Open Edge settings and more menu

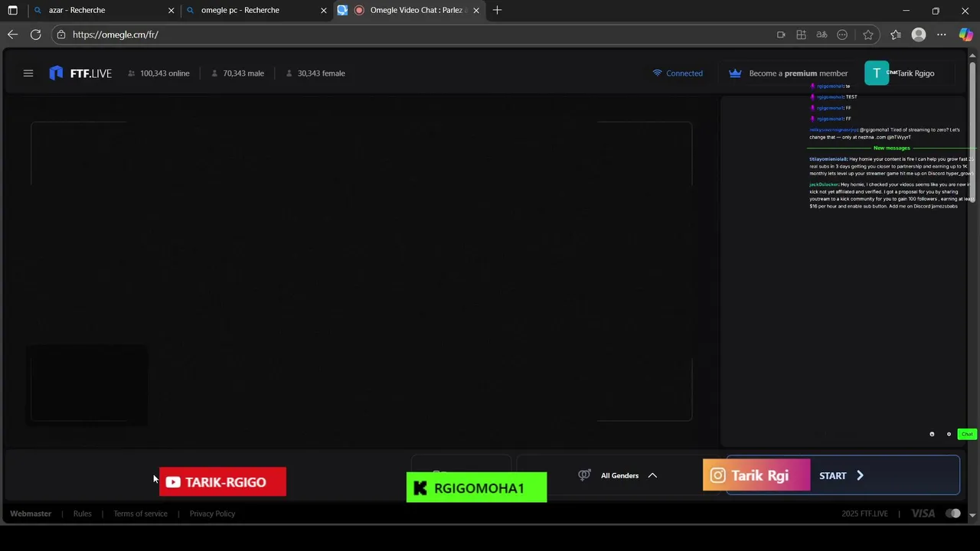[941, 34]
